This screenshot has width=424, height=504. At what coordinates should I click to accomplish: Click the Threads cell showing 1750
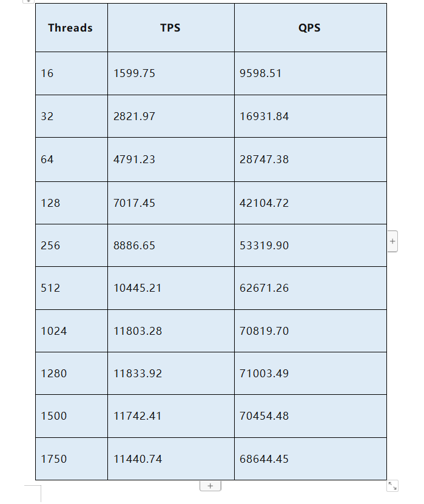70,459
